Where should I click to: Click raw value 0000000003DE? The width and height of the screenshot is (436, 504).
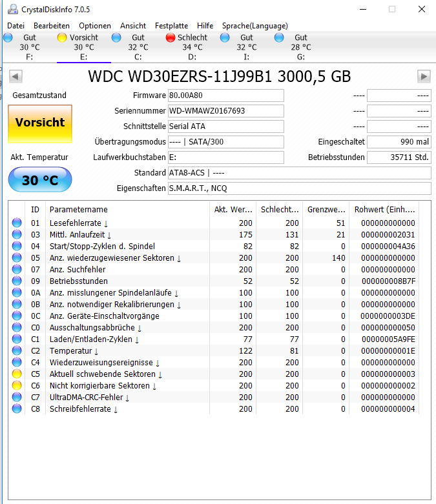388,316
